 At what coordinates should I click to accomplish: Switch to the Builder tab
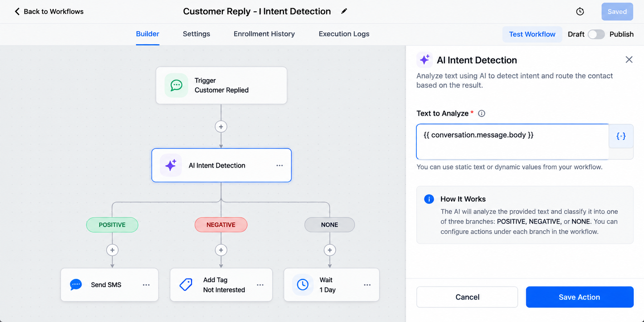pyautogui.click(x=148, y=34)
